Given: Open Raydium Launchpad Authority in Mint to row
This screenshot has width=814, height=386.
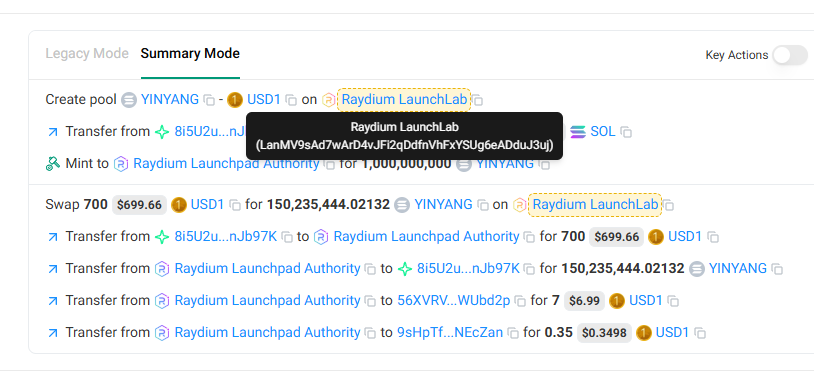Looking at the screenshot, I should pos(226,164).
